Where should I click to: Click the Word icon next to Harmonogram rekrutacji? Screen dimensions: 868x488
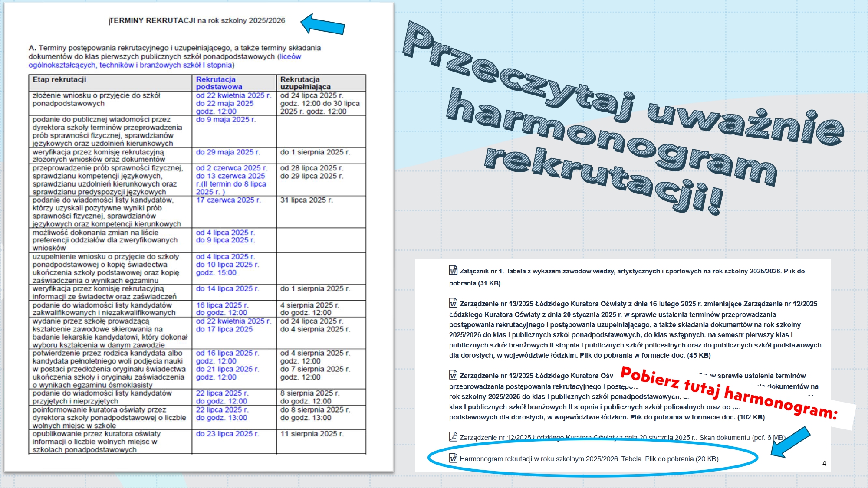pos(453,458)
